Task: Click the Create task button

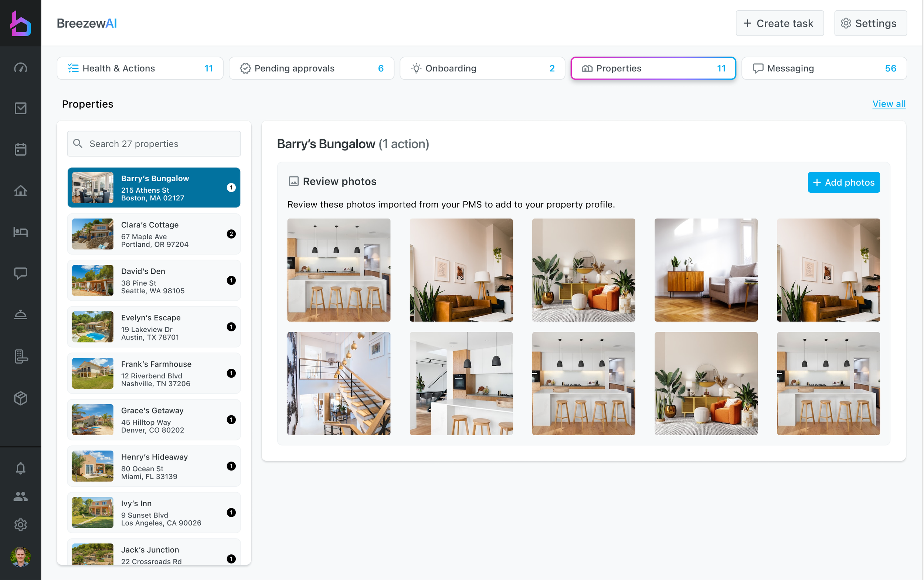Action: coord(781,23)
